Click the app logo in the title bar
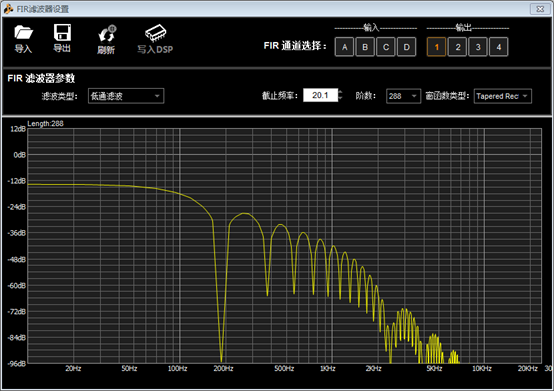 coord(8,9)
